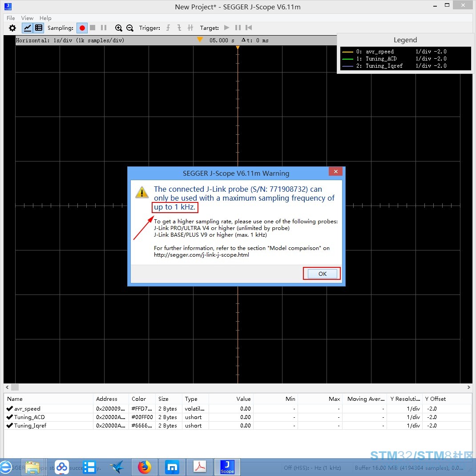Select Tuning_Iqref entry in the Legend

(x=394, y=65)
